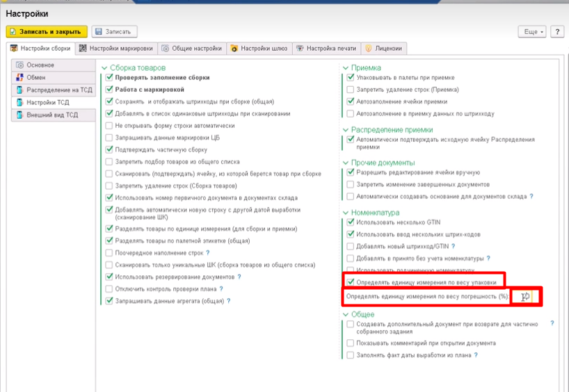Click the Распределение на ТСД device icon
The height and width of the screenshot is (392, 569).
coord(20,90)
